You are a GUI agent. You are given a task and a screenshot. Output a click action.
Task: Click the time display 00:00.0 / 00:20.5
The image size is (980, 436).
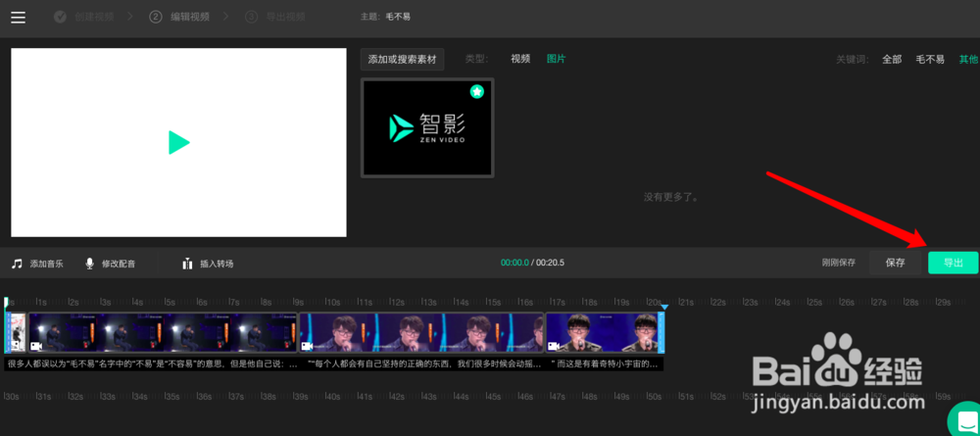click(532, 263)
